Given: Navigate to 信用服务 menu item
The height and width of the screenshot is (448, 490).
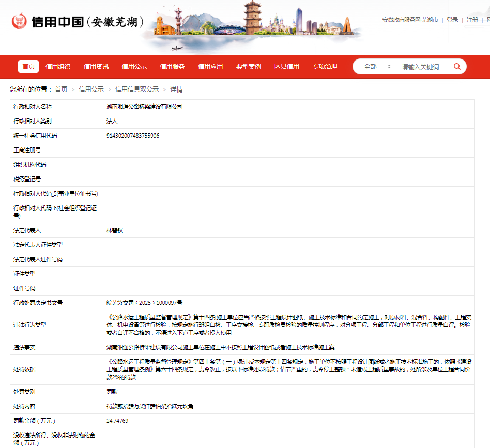Looking at the screenshot, I should (x=172, y=66).
